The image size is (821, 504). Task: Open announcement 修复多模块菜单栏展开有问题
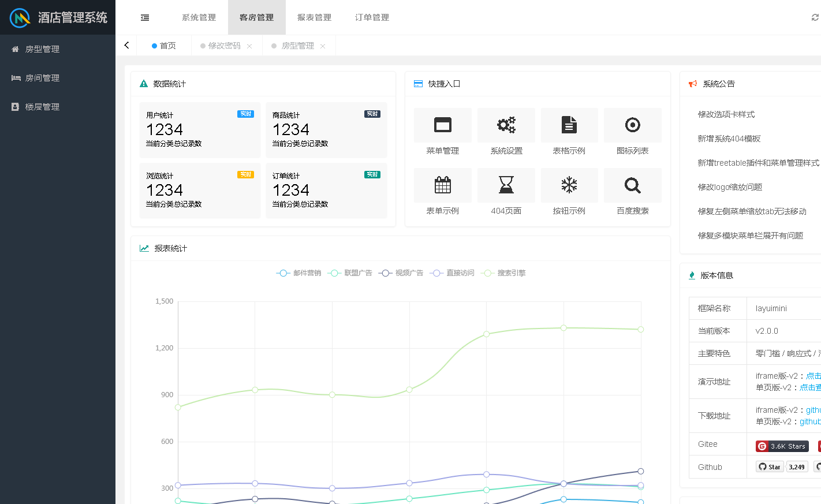click(x=751, y=236)
